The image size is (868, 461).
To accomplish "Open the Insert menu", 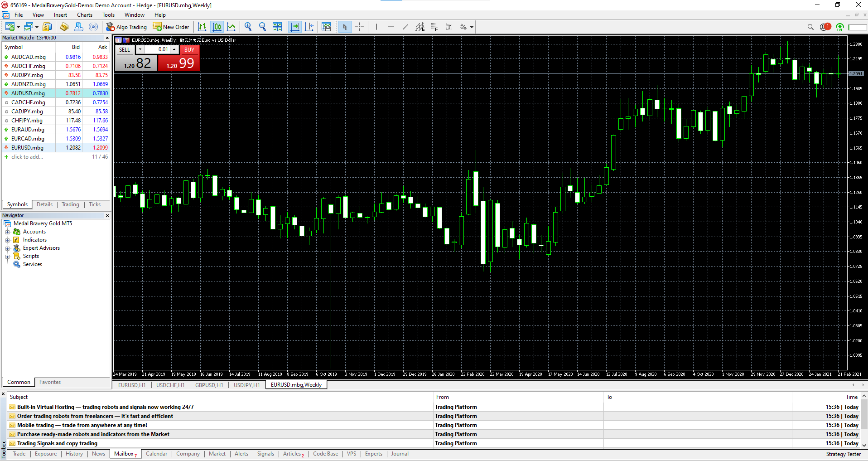I will point(60,15).
